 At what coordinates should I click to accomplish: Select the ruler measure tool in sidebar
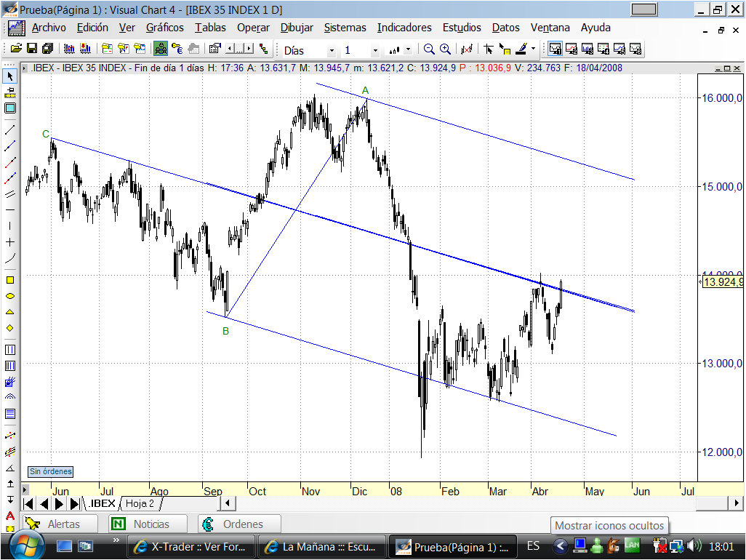10,92
